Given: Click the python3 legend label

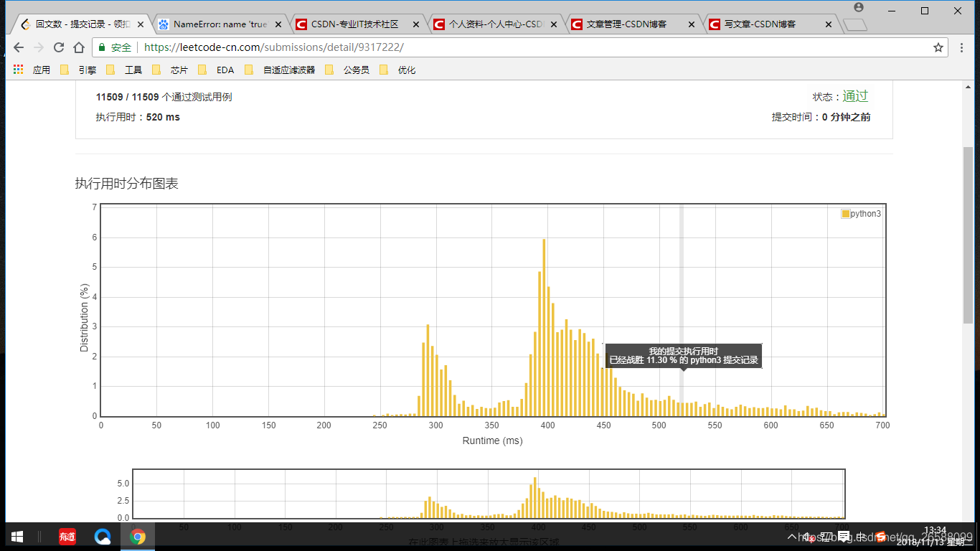Looking at the screenshot, I should (x=866, y=214).
